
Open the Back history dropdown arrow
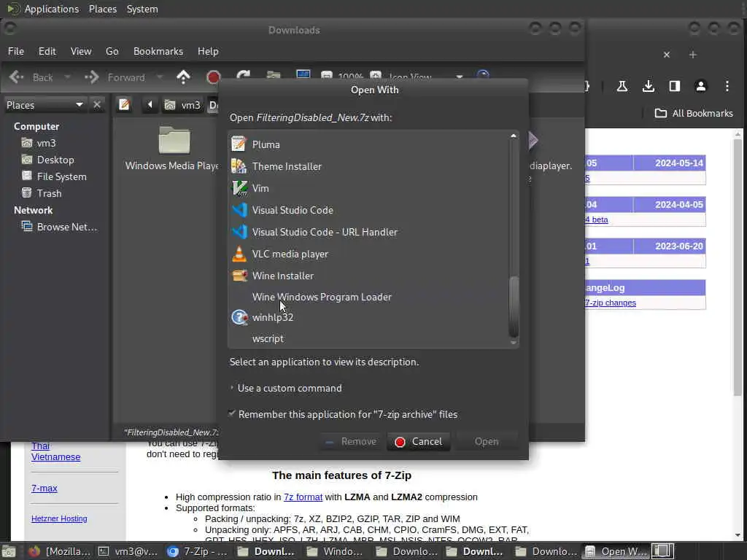point(67,77)
